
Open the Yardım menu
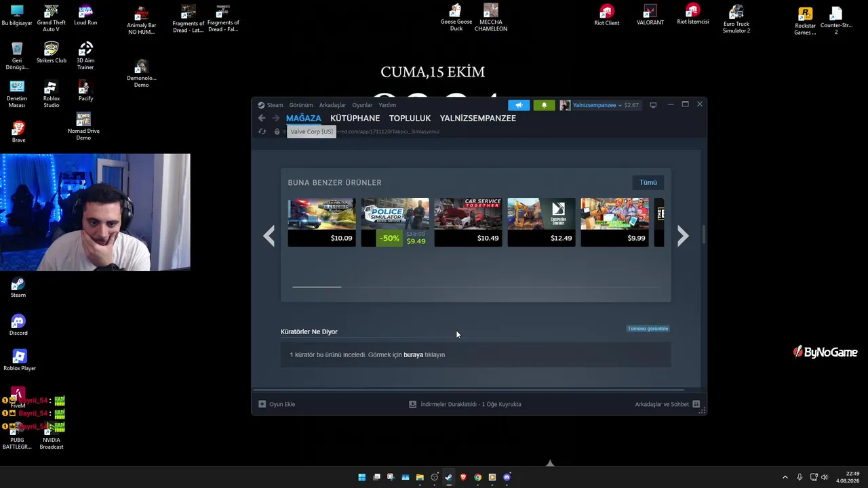click(x=387, y=105)
